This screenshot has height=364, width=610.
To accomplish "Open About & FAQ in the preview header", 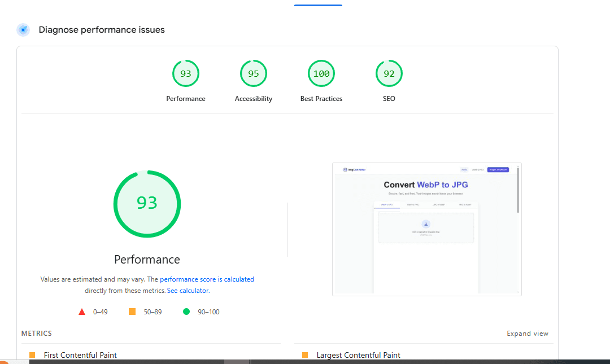I will click(x=478, y=169).
